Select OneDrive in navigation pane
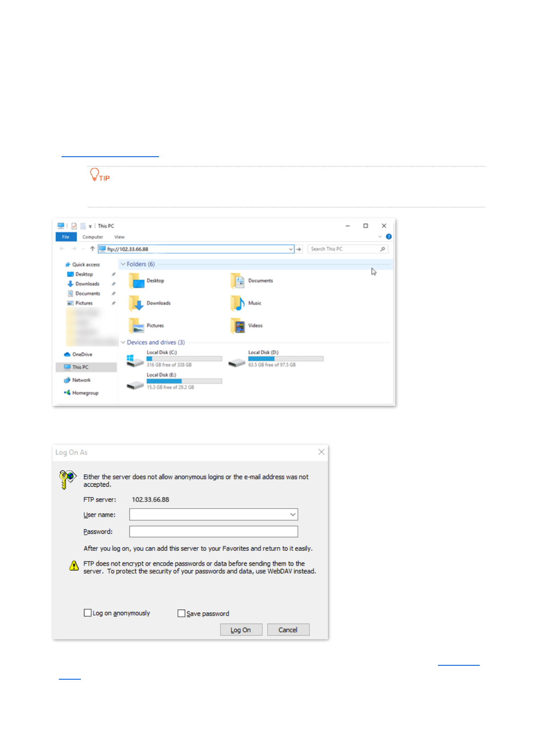 pos(78,355)
